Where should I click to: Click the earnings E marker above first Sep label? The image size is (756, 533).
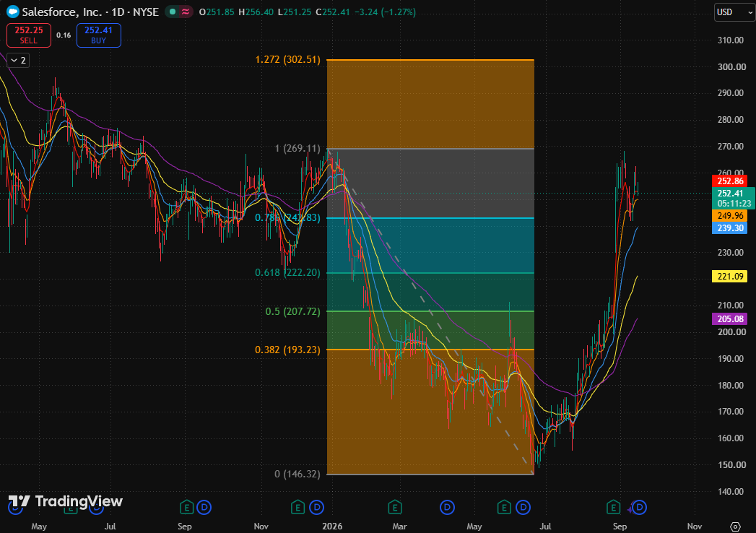(x=186, y=508)
